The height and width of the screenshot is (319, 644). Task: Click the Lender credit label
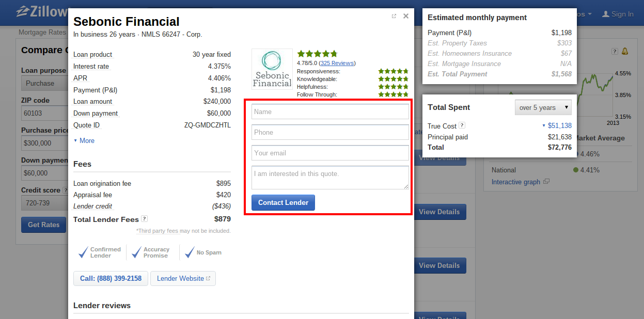(93, 206)
